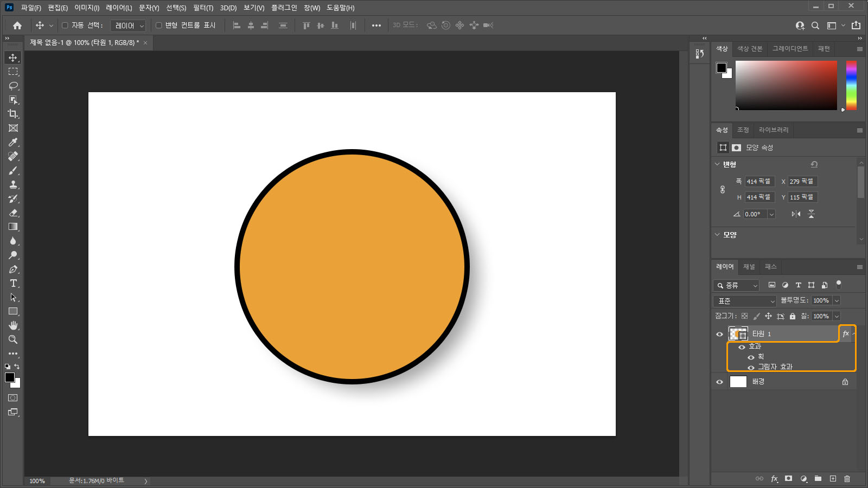
Task: Select the Eyedropper tool
Action: coord(13,142)
